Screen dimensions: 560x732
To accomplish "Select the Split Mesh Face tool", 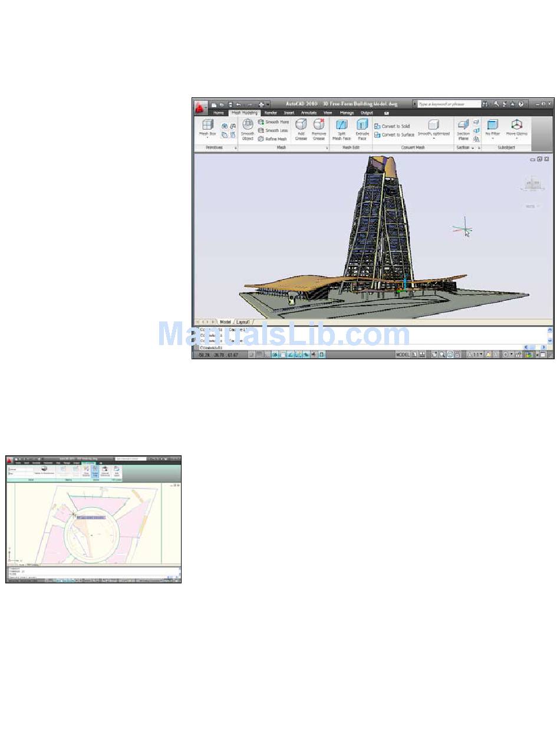I will click(x=342, y=129).
